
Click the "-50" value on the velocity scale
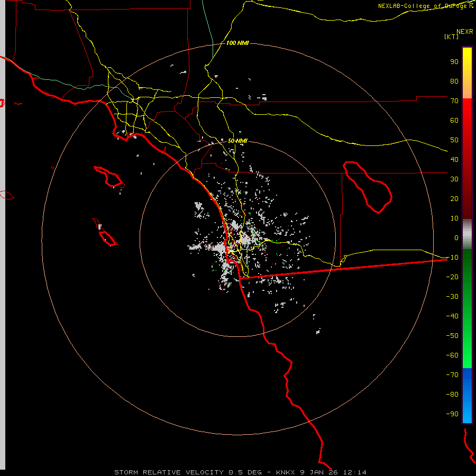tap(452, 336)
